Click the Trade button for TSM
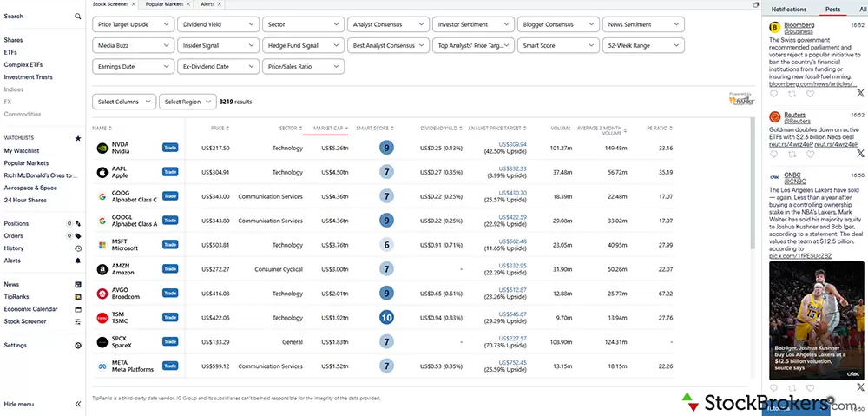The image size is (868, 416). coord(170,317)
